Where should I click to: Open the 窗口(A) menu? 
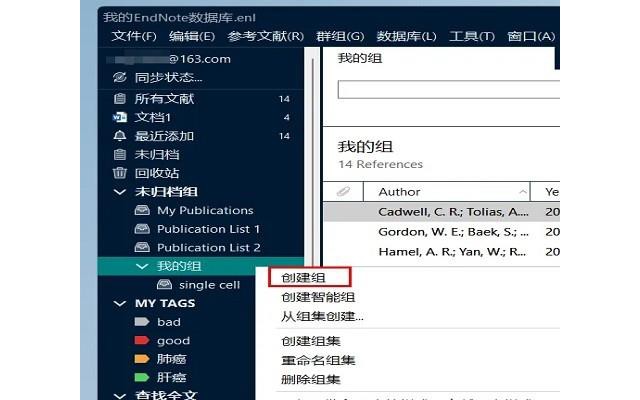(531, 36)
